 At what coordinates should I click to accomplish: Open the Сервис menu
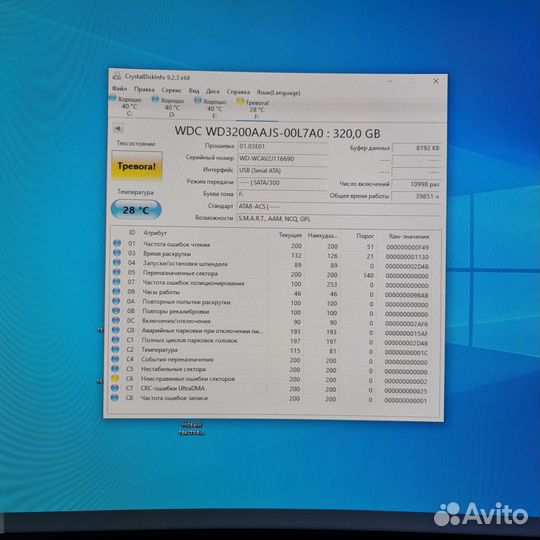[x=172, y=90]
